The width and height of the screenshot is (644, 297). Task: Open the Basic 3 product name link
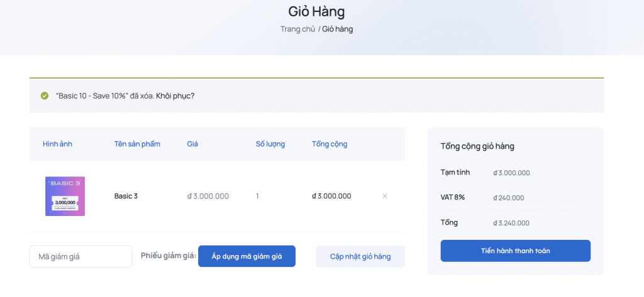point(126,196)
